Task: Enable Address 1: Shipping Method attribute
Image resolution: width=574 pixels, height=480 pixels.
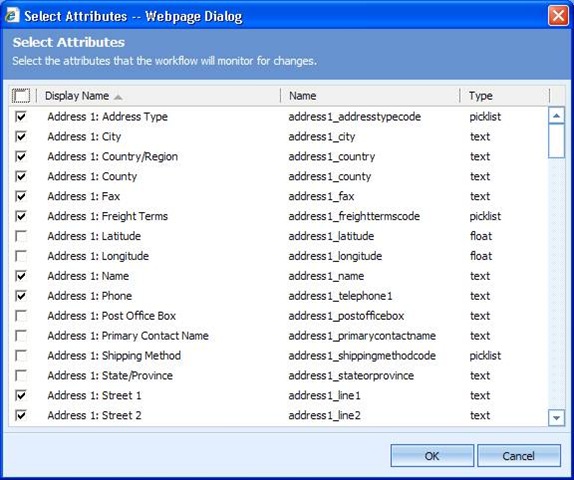Action: click(21, 356)
